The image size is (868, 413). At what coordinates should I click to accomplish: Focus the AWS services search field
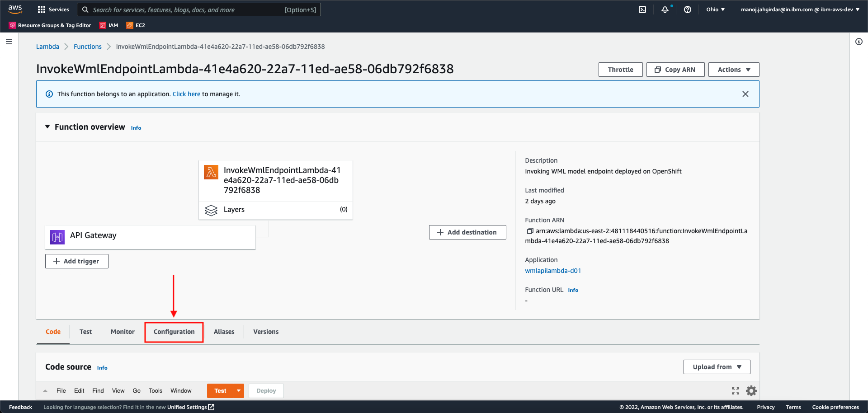(199, 9)
